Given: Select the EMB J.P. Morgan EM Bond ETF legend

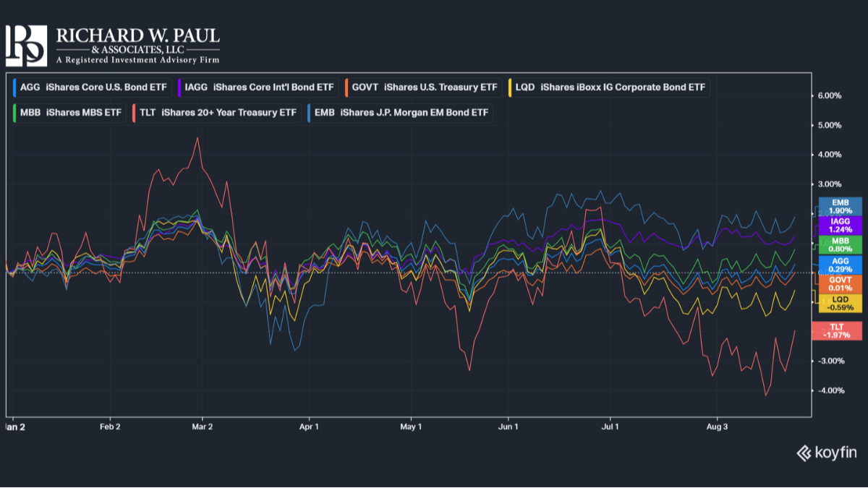Looking at the screenshot, I should pyautogui.click(x=399, y=113).
